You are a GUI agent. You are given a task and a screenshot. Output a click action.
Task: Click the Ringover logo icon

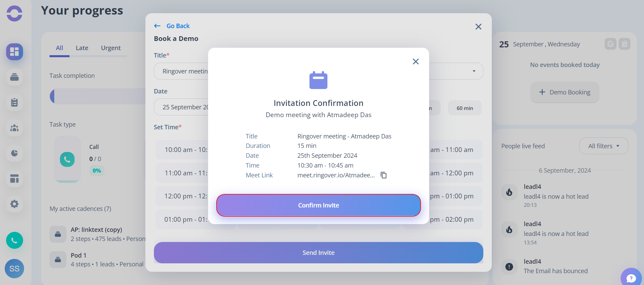click(x=14, y=14)
